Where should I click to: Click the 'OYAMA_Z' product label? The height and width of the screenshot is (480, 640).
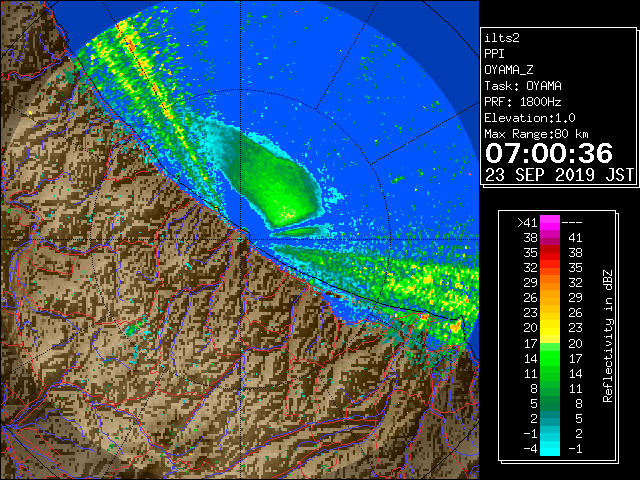point(509,70)
